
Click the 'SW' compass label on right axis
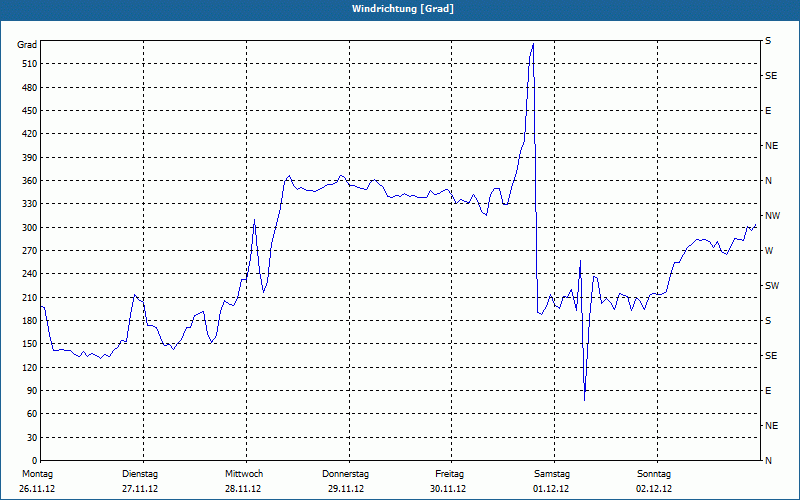[772, 286]
